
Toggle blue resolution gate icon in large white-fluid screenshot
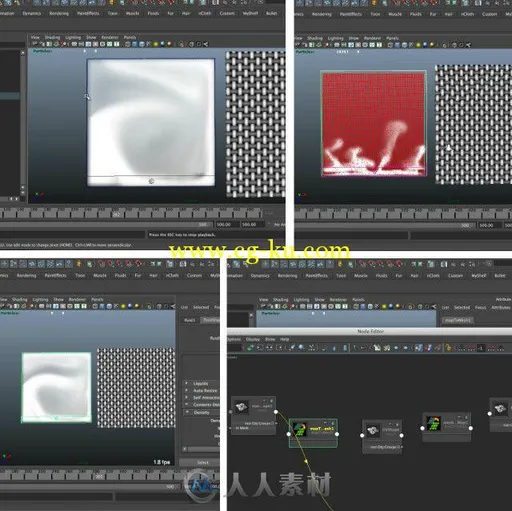coord(89,44)
